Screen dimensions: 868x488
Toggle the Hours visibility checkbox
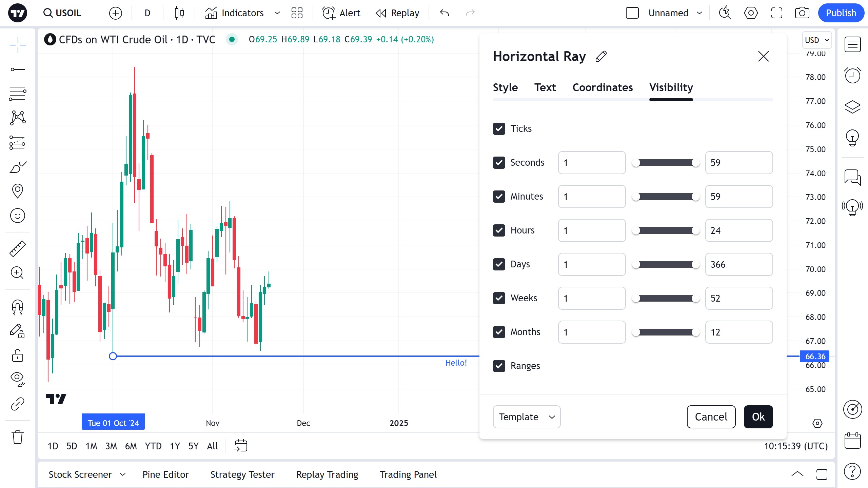pos(499,230)
